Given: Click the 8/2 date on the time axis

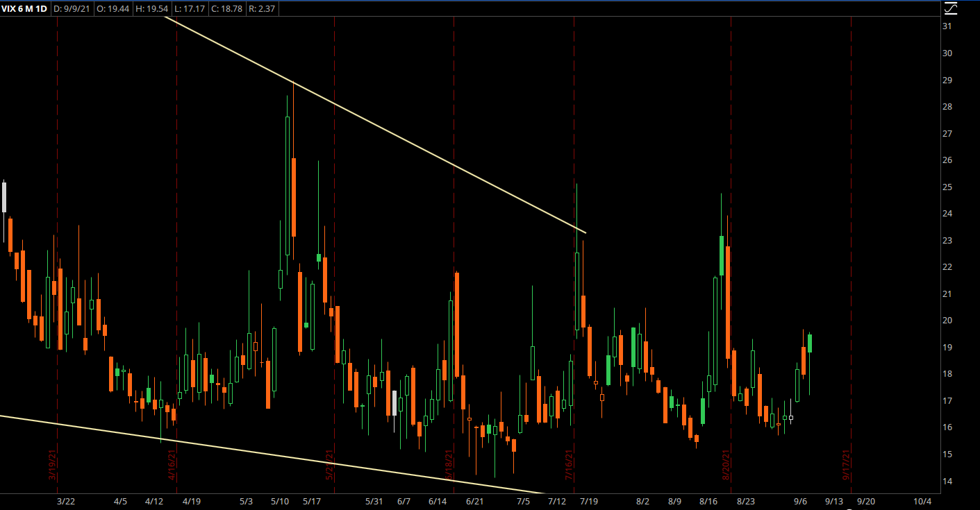Looking at the screenshot, I should [x=642, y=501].
